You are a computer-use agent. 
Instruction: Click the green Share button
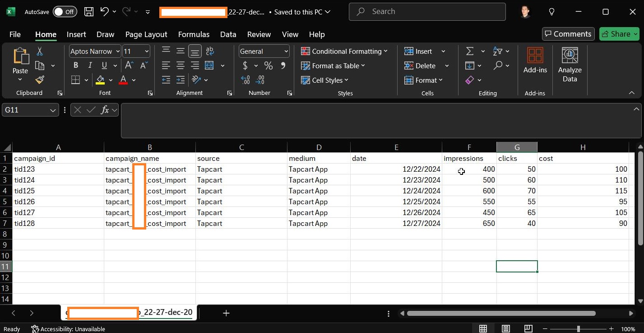coord(619,34)
